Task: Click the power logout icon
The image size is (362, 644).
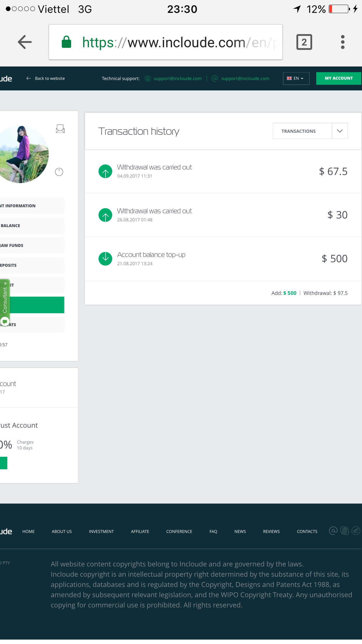Action: (59, 172)
